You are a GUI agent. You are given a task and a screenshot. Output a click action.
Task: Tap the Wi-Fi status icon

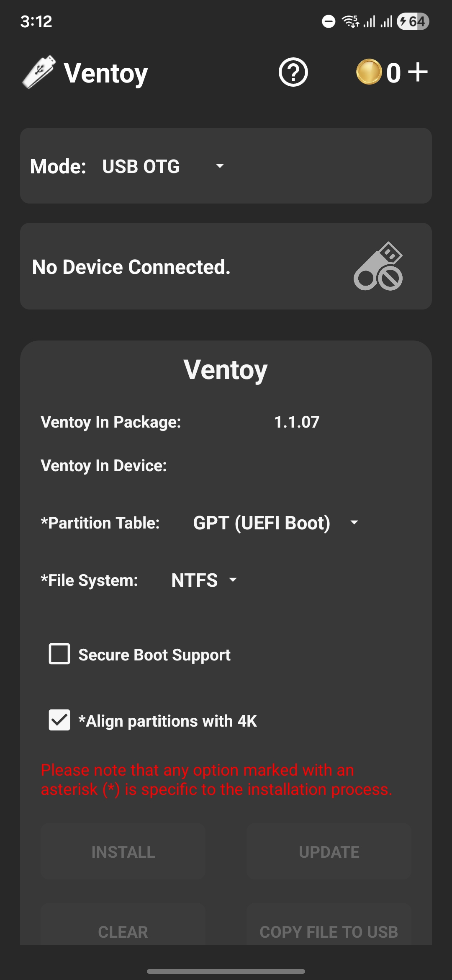350,21
